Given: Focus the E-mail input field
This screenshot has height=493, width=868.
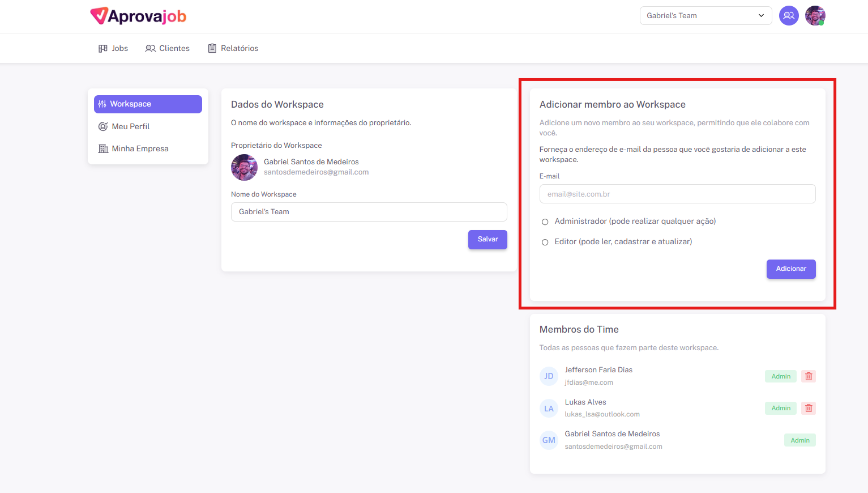Looking at the screenshot, I should pyautogui.click(x=677, y=194).
